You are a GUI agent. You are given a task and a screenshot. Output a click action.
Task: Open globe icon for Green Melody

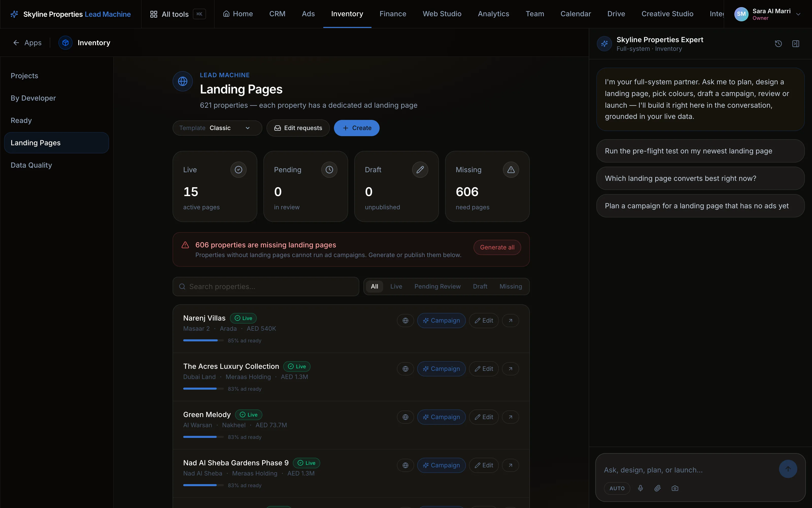pyautogui.click(x=405, y=417)
